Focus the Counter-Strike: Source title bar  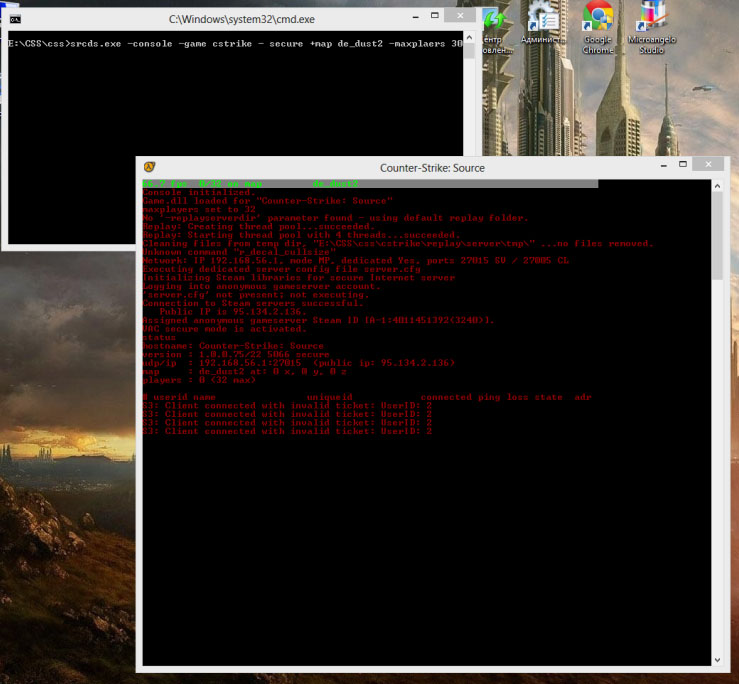(x=432, y=167)
